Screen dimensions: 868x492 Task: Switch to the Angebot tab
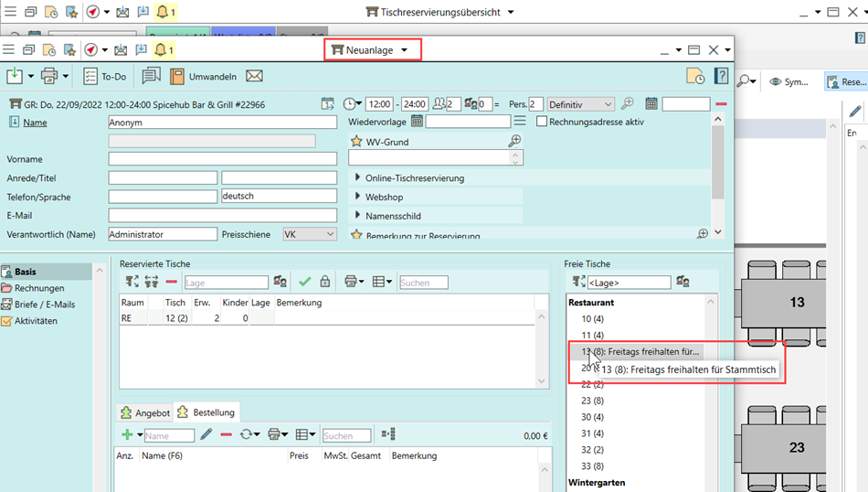145,412
